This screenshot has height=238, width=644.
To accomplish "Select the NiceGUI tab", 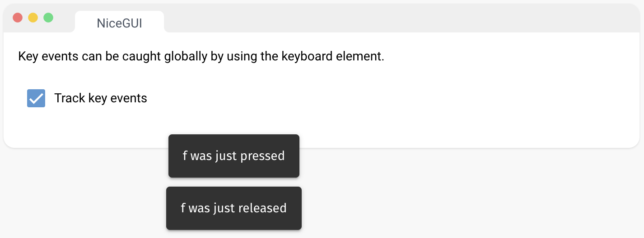I will point(119,23).
